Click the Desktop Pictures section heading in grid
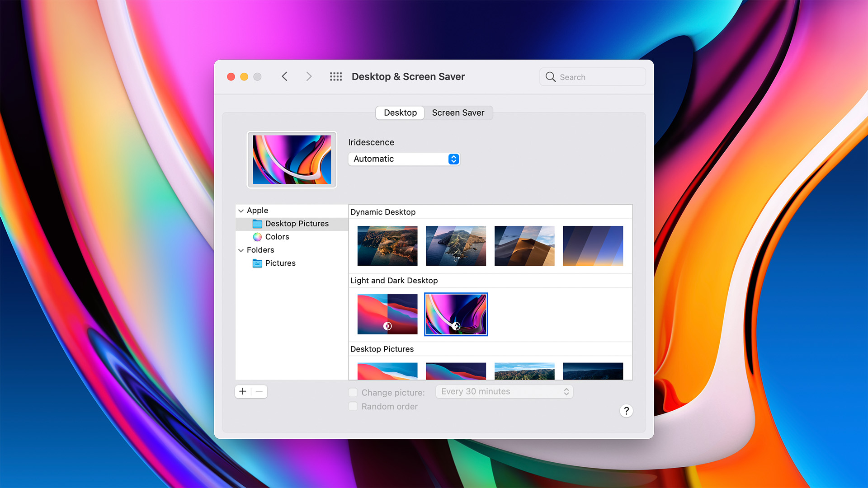Screen dimensions: 868x488 pos(382,349)
